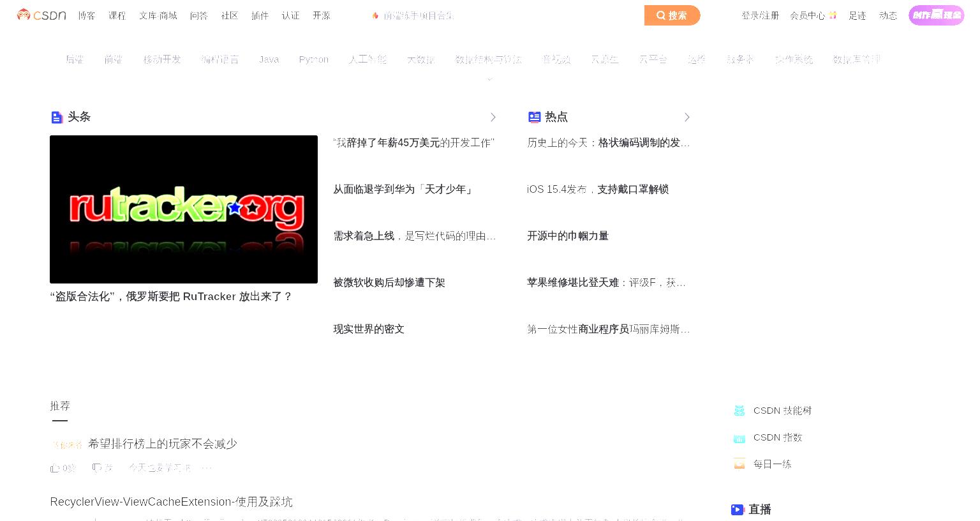The height and width of the screenshot is (521, 980).
Task: Select the 云平台 category tab
Action: (653, 59)
